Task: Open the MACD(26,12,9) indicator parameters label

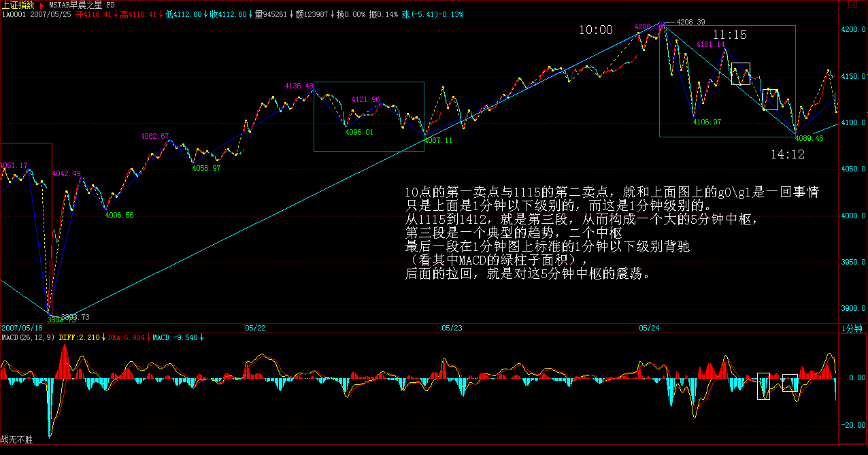Action: pyautogui.click(x=27, y=337)
